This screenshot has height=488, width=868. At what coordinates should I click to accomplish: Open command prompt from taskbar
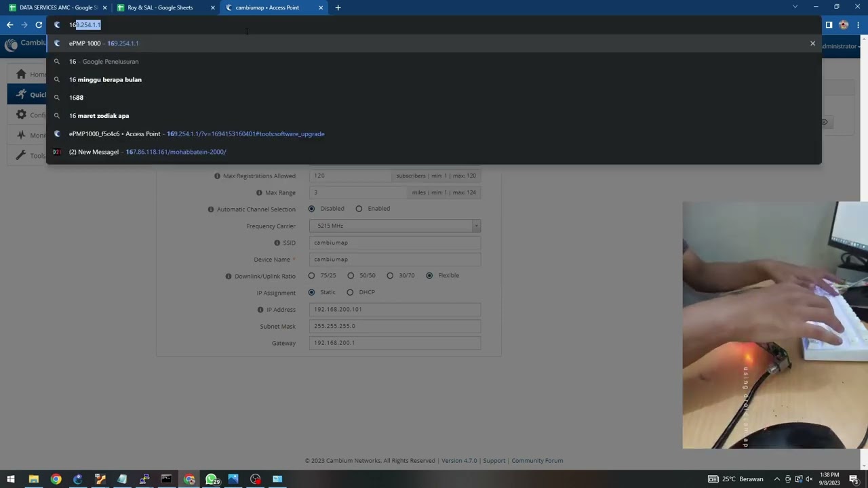pos(167,479)
